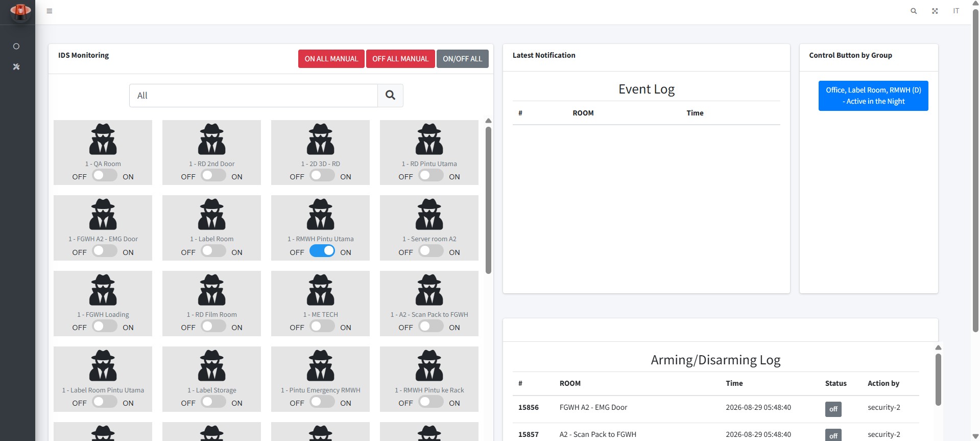Click the RMWH Pintu Utama spy icon

(x=321, y=214)
